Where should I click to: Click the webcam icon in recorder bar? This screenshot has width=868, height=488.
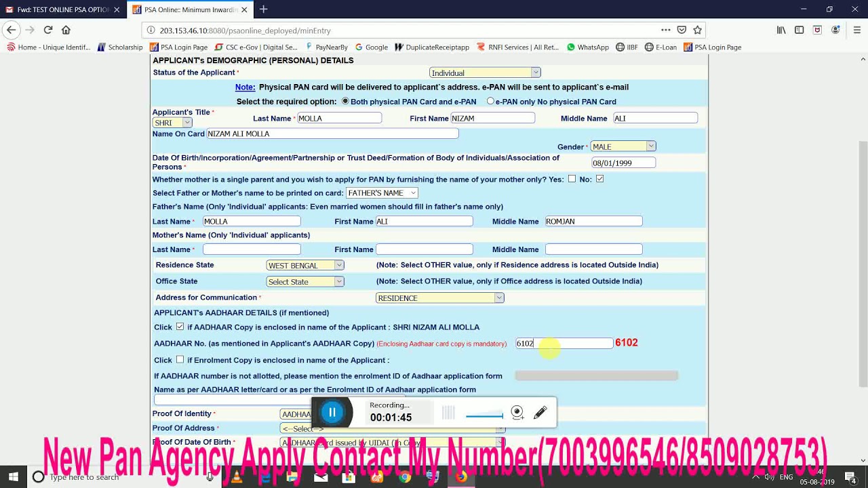[517, 412]
